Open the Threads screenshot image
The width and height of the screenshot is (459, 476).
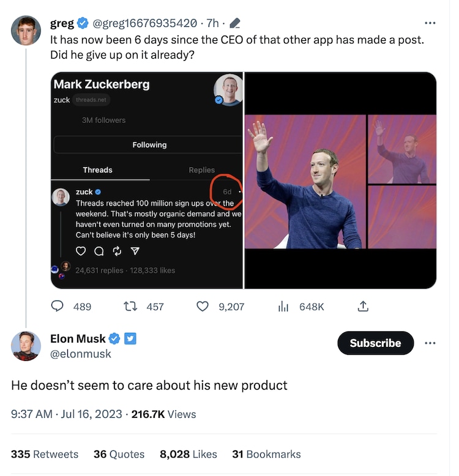(147, 180)
